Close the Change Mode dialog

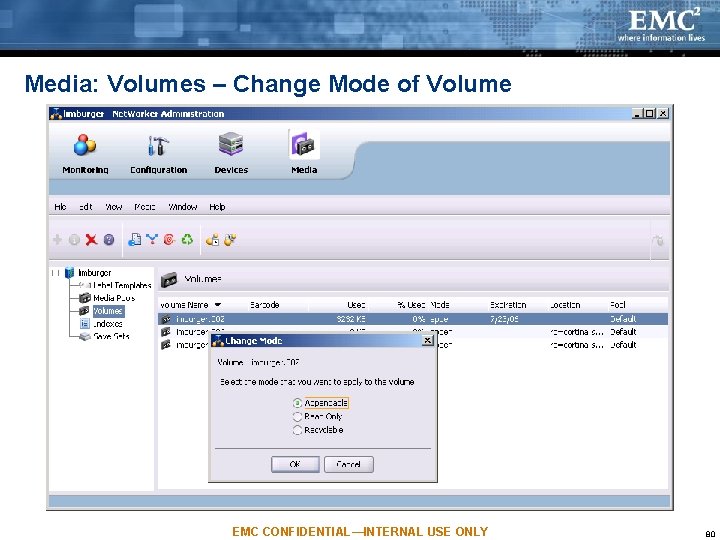[427, 340]
